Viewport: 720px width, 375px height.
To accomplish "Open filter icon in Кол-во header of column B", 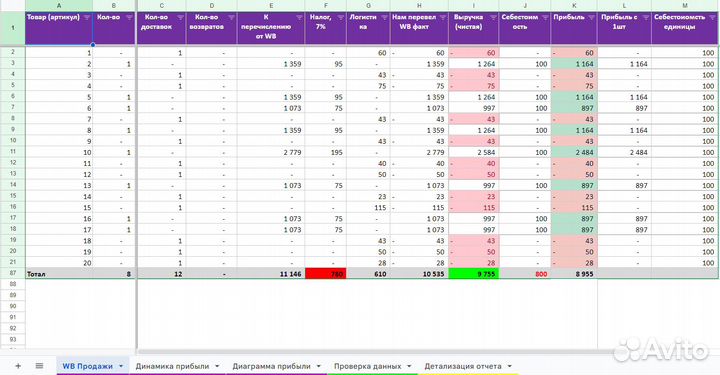I will pos(129,17).
